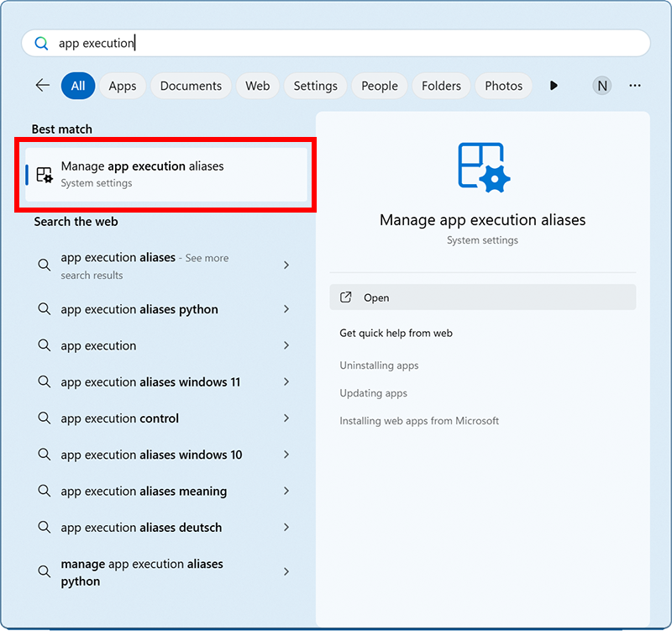Open the 'Updating apps' help link
This screenshot has height=631, width=672.
pos(373,393)
